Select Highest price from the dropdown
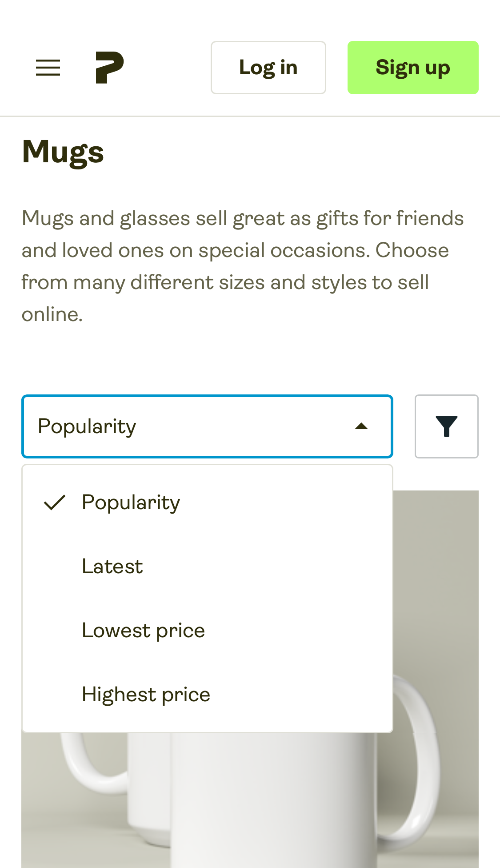 coord(146,695)
